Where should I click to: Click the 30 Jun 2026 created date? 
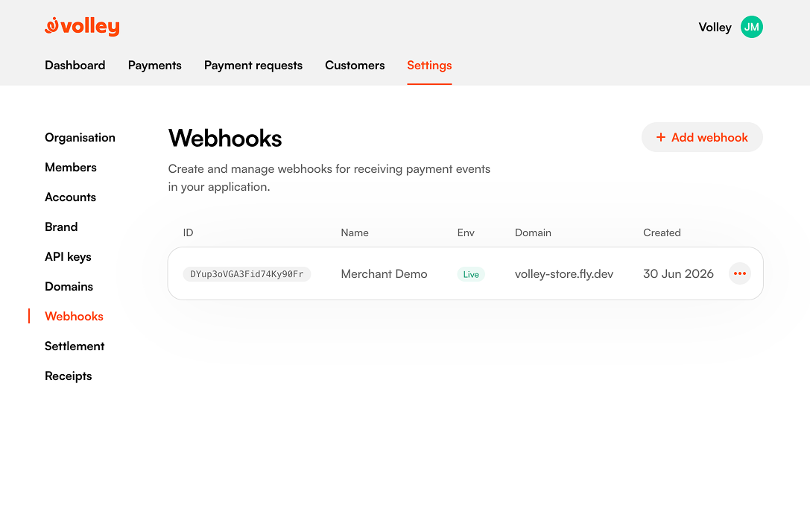click(x=678, y=273)
